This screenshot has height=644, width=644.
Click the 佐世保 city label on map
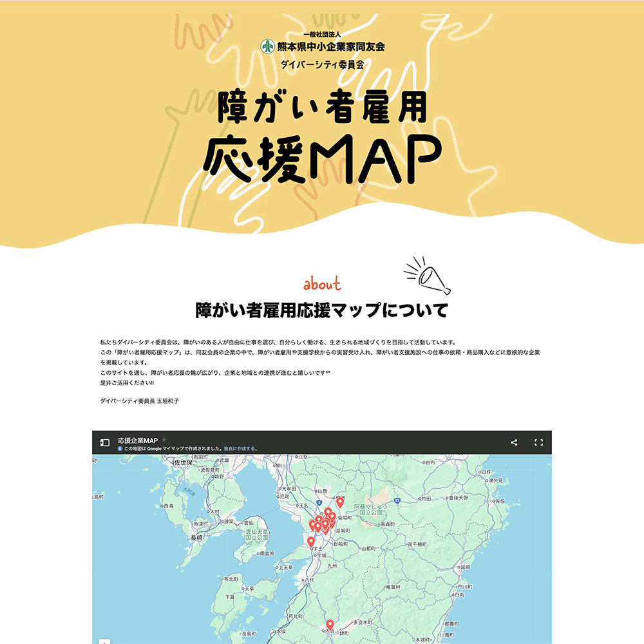pyautogui.click(x=180, y=462)
